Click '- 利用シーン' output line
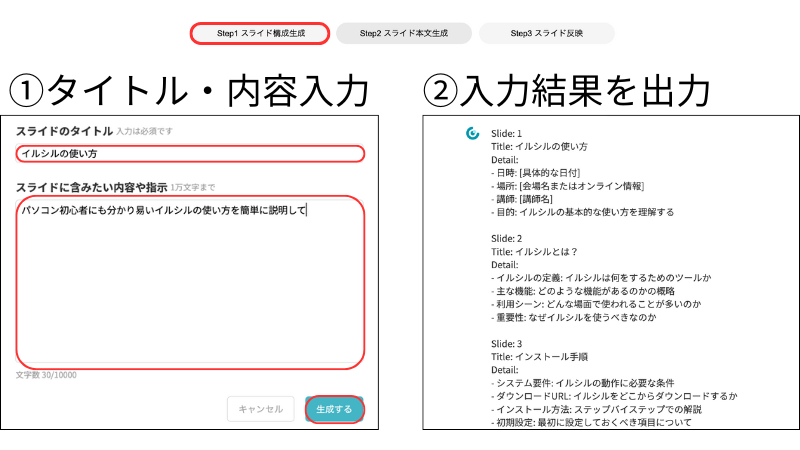 [596, 305]
